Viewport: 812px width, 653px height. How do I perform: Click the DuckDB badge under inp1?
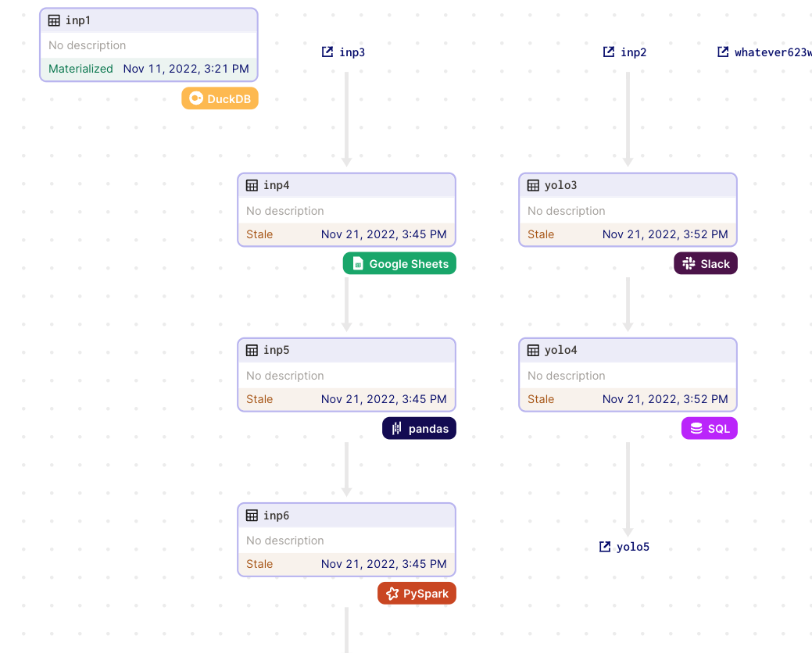pyautogui.click(x=220, y=98)
